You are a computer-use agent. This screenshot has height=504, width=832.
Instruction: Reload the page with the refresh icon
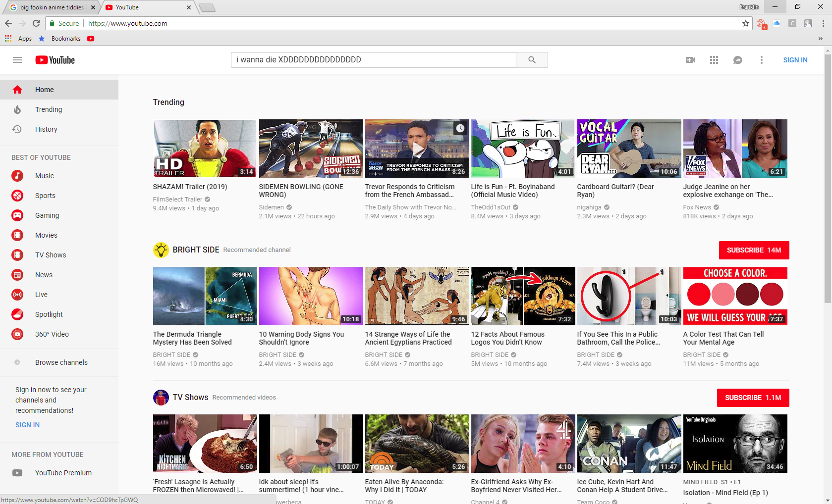click(x=36, y=23)
